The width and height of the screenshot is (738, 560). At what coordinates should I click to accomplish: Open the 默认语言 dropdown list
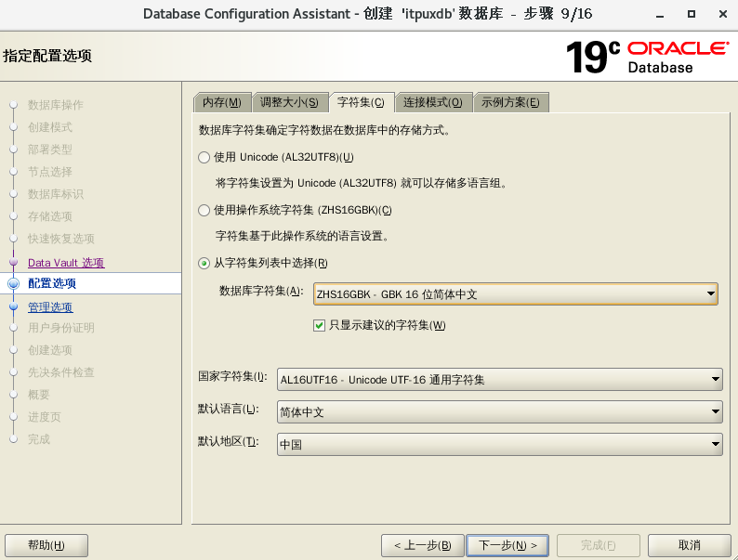pos(500,412)
